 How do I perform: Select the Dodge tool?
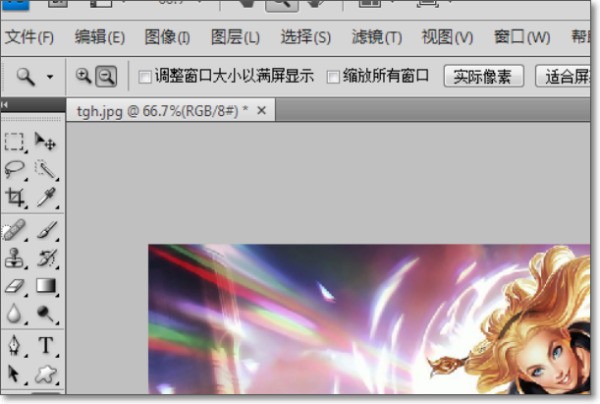click(x=45, y=314)
